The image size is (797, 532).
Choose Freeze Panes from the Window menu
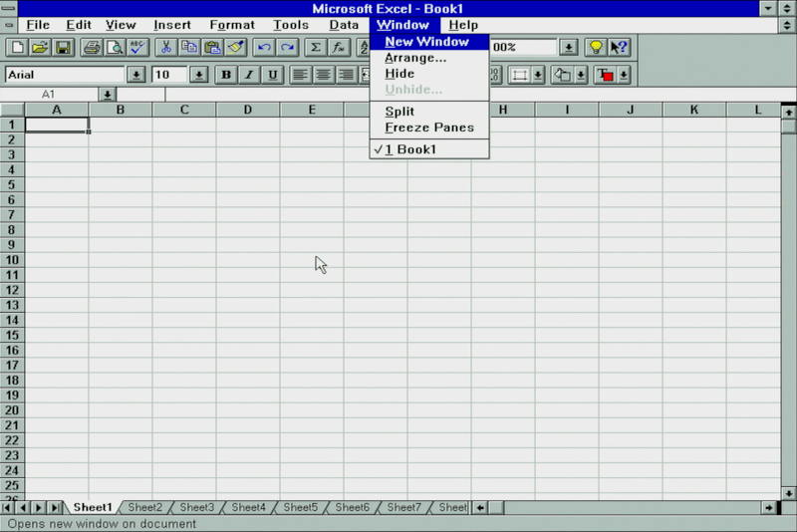point(429,128)
